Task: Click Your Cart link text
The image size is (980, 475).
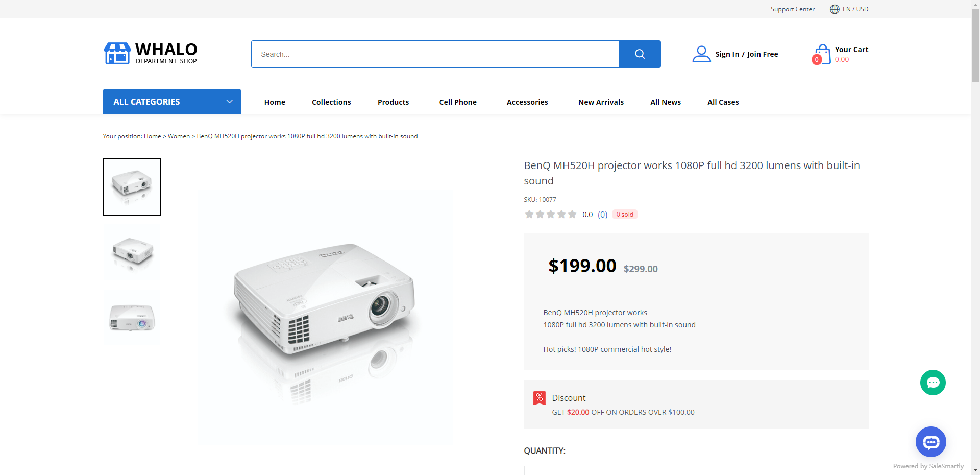Action: 851,50
